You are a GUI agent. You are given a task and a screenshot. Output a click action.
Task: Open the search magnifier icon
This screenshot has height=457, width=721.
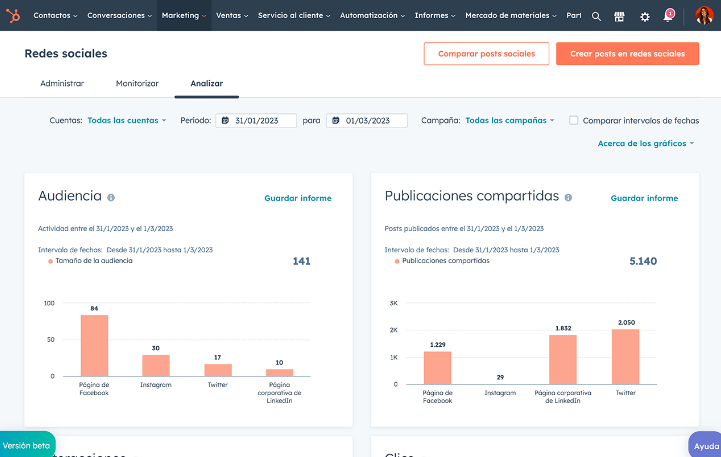(x=596, y=17)
